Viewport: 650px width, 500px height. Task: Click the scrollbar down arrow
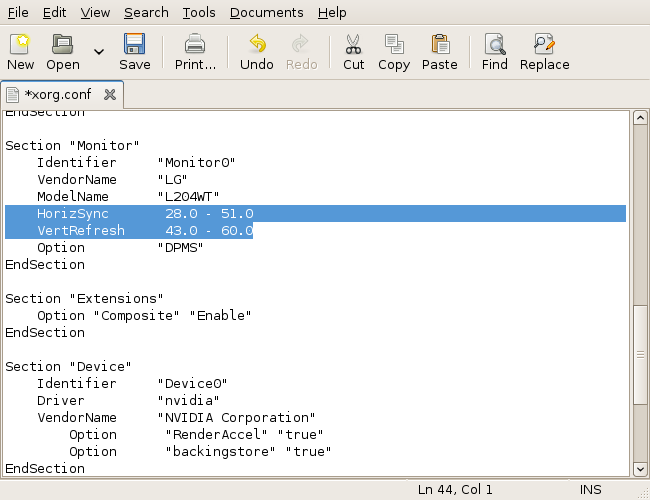(640, 469)
